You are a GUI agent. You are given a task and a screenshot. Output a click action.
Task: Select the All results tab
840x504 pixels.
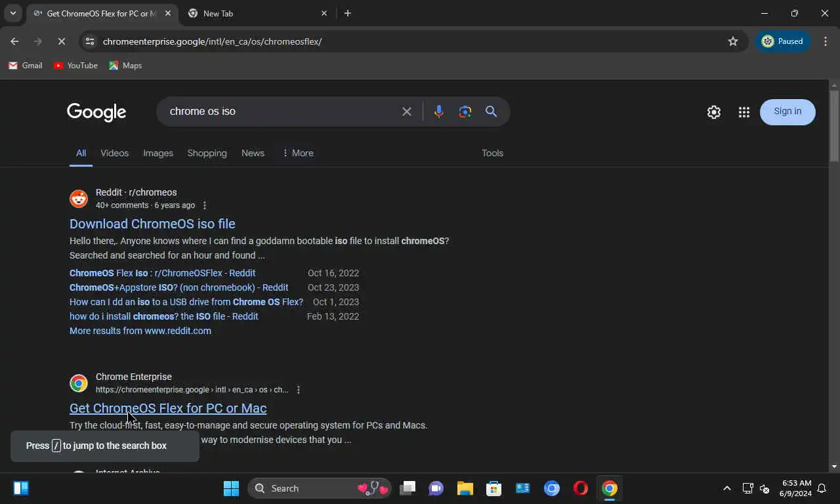[81, 153]
